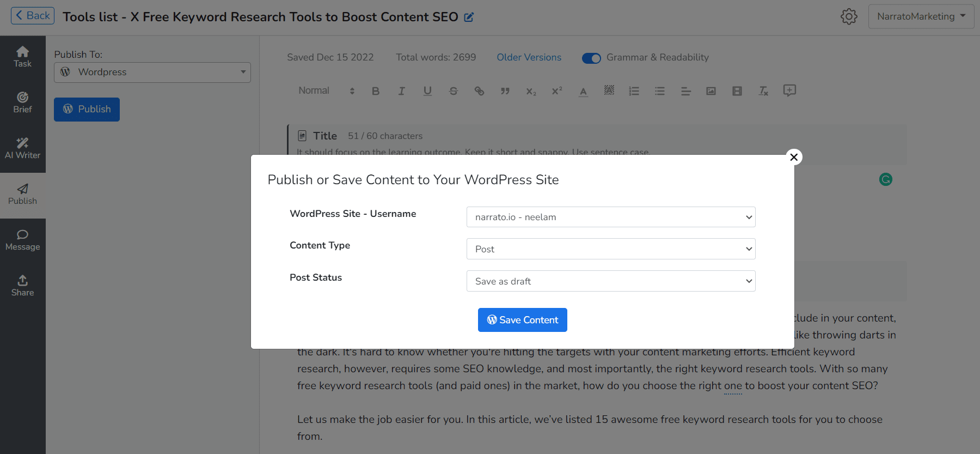Edit the document title with pencil icon
This screenshot has height=454, width=980.
469,17
